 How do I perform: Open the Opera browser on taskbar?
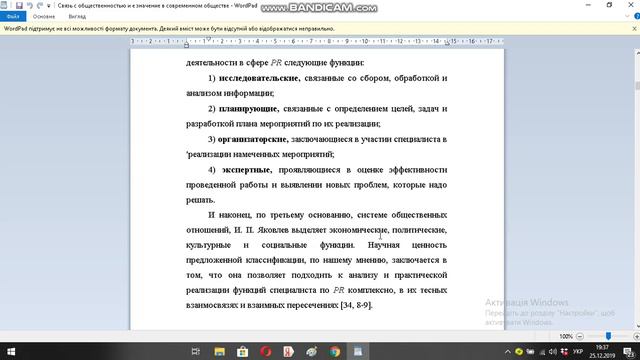coord(266,351)
